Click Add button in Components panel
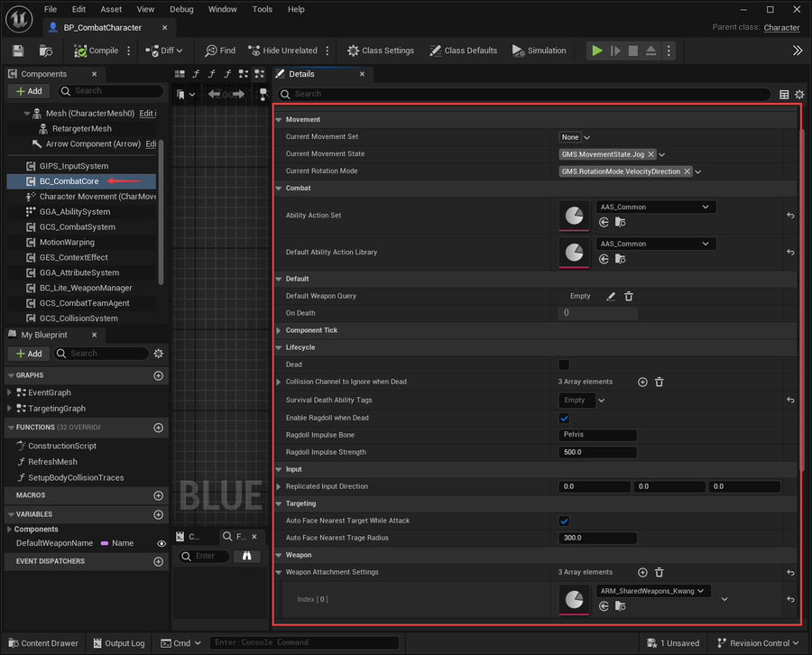Image resolution: width=812 pixels, height=655 pixels. pyautogui.click(x=29, y=92)
